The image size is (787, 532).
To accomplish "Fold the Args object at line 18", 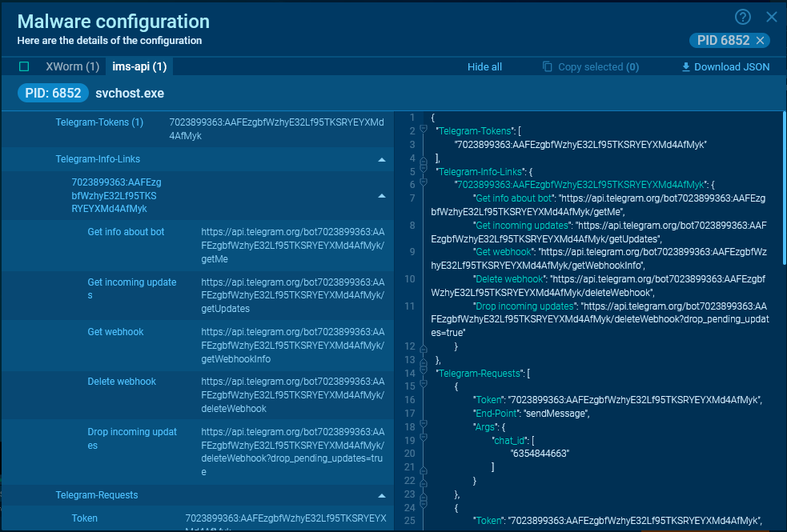I will 423,428.
